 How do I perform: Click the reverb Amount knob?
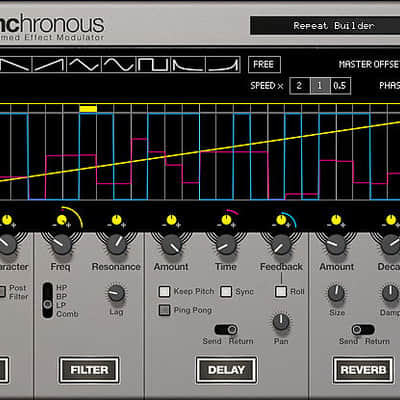point(336,245)
